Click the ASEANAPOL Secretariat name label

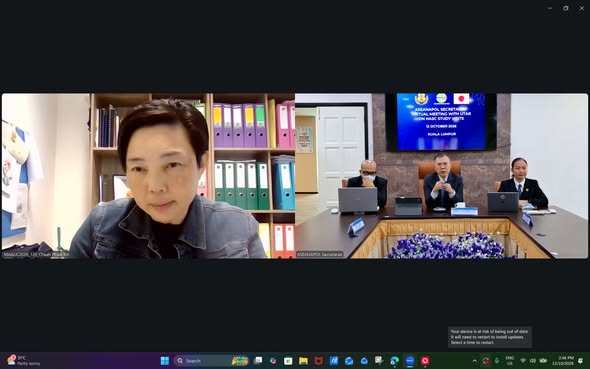[319, 255]
